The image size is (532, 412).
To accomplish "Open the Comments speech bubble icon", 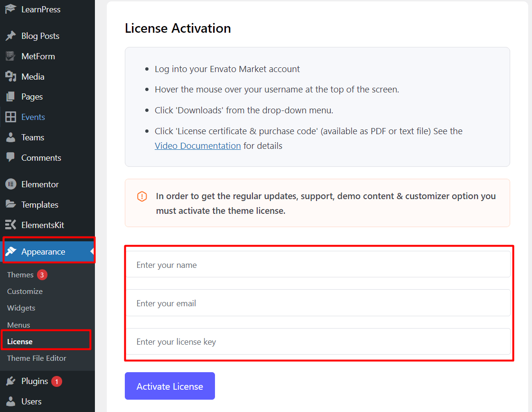I will click(x=10, y=157).
